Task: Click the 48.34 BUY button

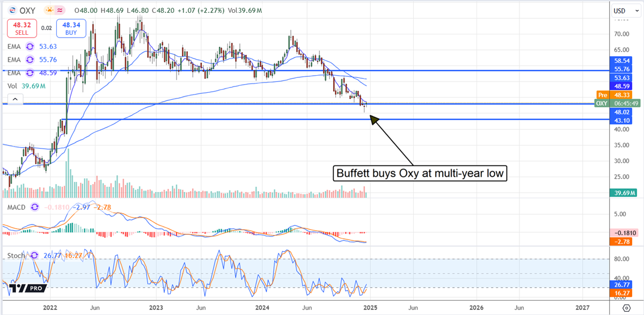Action: [x=70, y=28]
